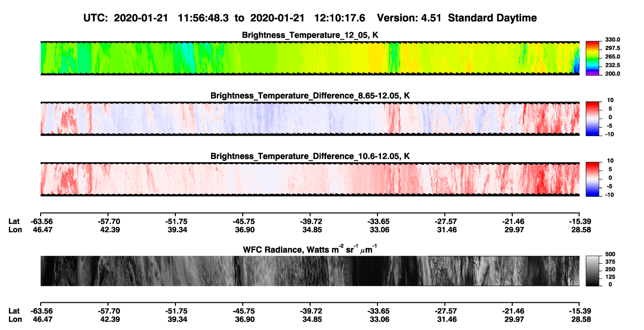Click the 250 tick on the WFC colorbar

610,269
